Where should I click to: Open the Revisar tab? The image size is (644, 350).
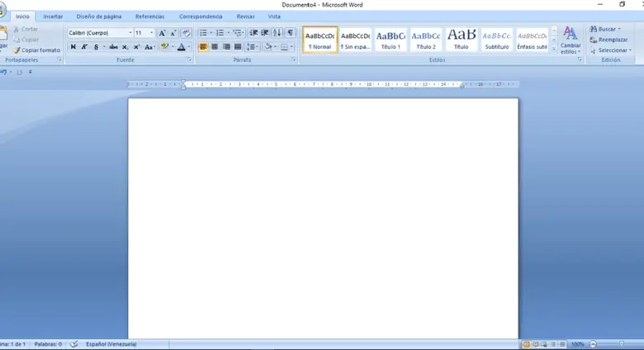point(245,17)
